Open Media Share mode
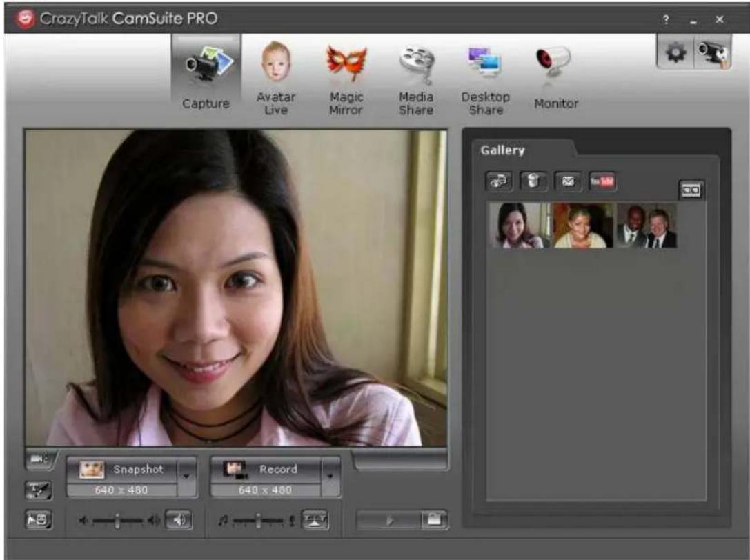This screenshot has width=750, height=560. pyautogui.click(x=416, y=80)
